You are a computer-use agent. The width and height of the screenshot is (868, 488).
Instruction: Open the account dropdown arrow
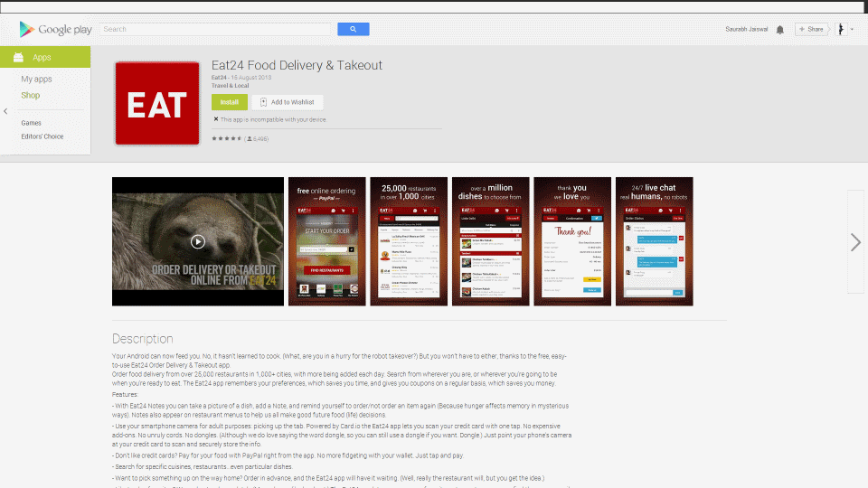[x=852, y=29]
